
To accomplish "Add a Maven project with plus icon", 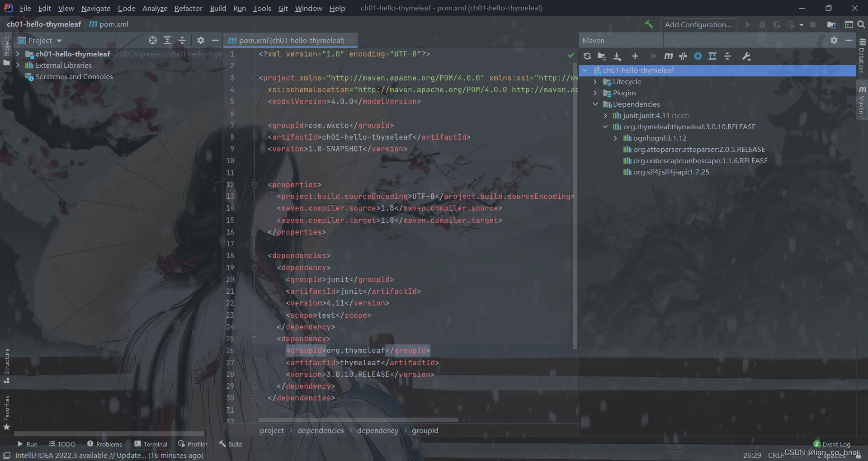I will tap(635, 56).
